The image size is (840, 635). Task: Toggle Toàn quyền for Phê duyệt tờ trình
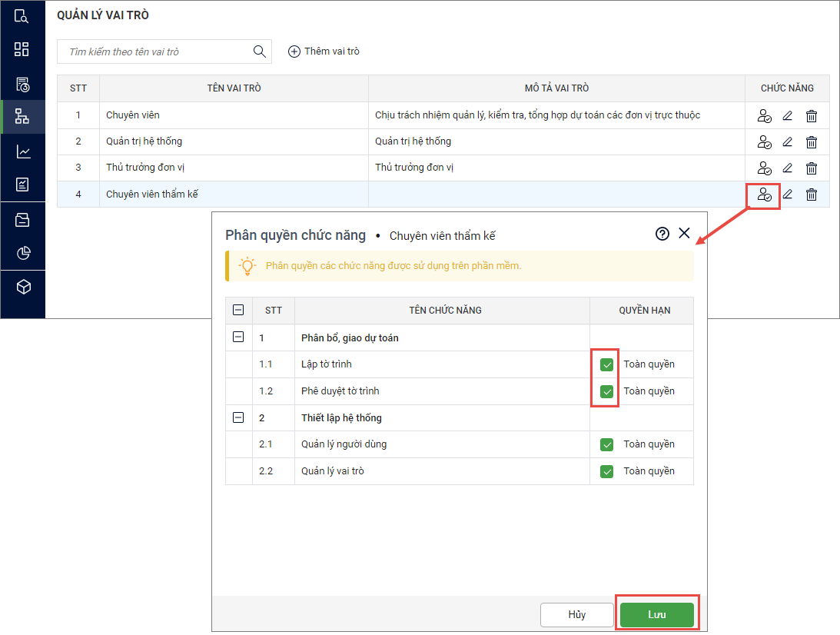pos(607,391)
